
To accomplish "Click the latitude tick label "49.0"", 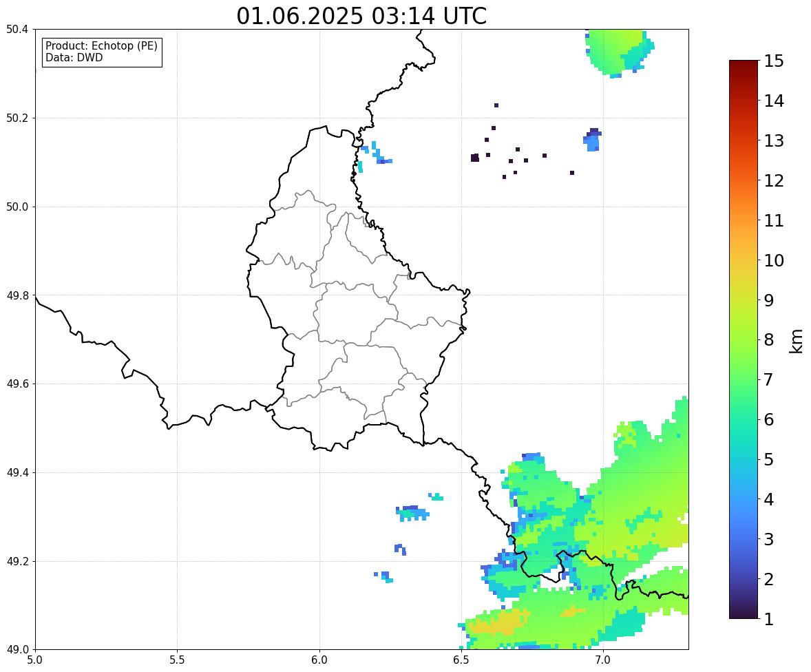I will (x=17, y=650).
